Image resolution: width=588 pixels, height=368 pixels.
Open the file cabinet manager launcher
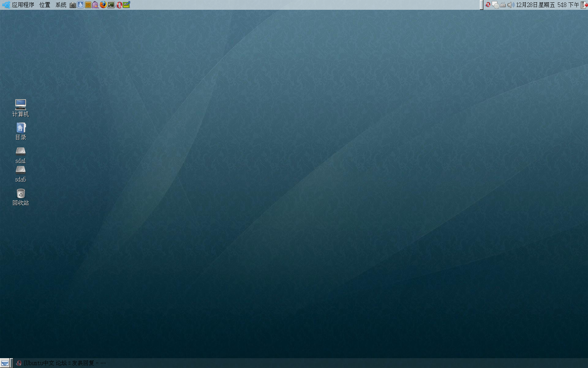[x=88, y=5]
